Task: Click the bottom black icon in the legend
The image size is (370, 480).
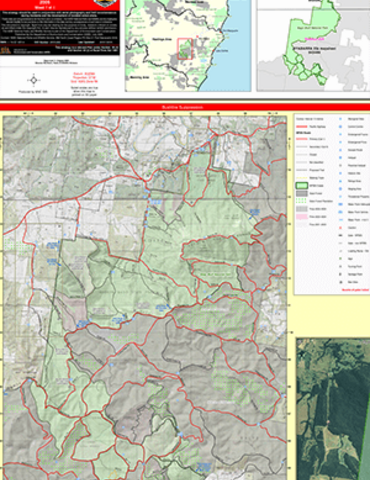Action: [340, 282]
